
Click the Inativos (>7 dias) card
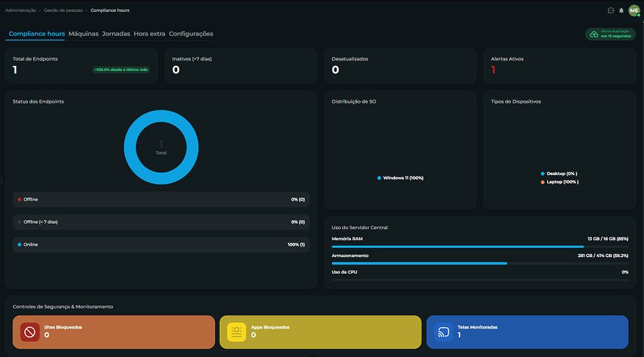pyautogui.click(x=241, y=66)
